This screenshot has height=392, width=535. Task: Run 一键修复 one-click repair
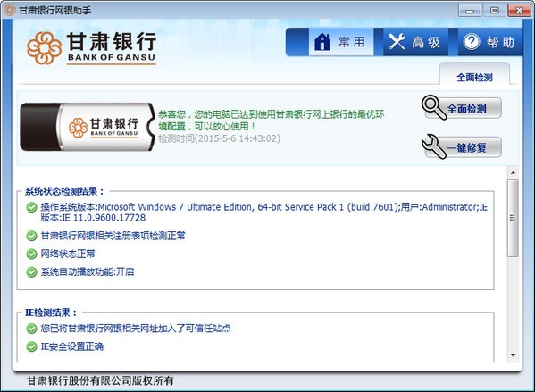click(x=463, y=147)
